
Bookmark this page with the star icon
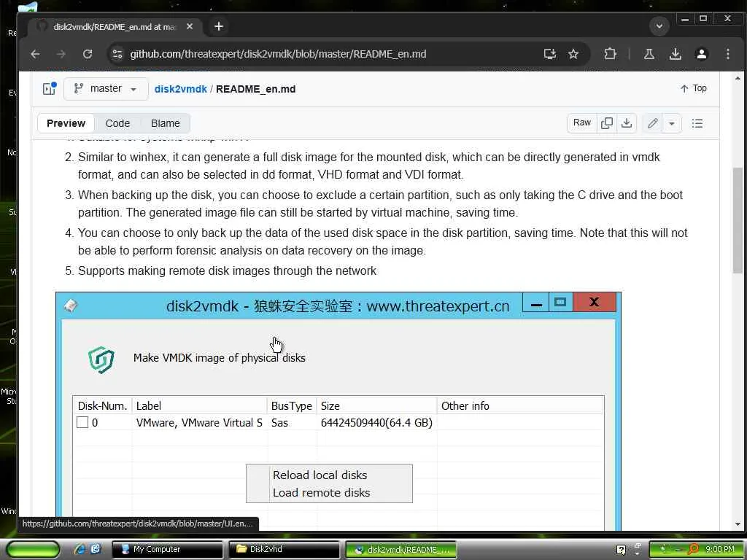573,54
